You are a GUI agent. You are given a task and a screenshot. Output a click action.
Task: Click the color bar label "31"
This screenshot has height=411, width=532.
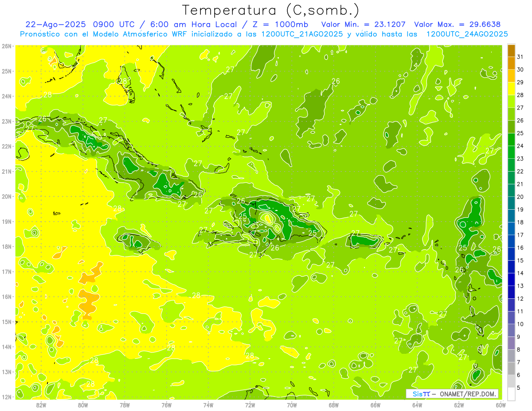tap(520, 57)
